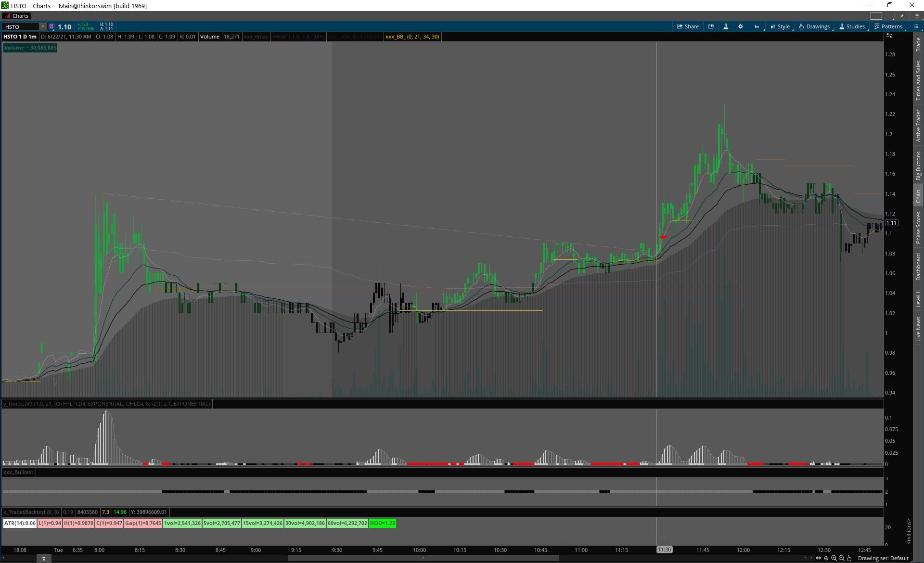Viewport: 924px width, 563px height.
Task: Select the crosshair pan icon
Action: pos(826,558)
